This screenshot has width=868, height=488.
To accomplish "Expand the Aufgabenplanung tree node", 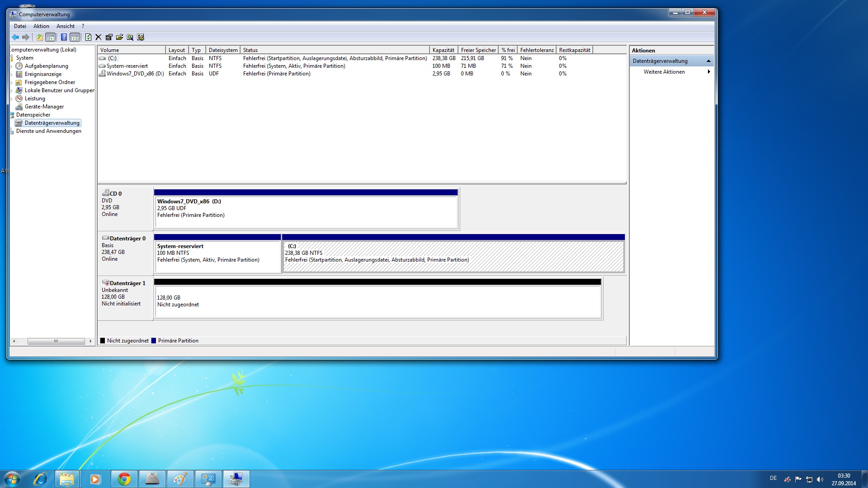I will (12, 66).
